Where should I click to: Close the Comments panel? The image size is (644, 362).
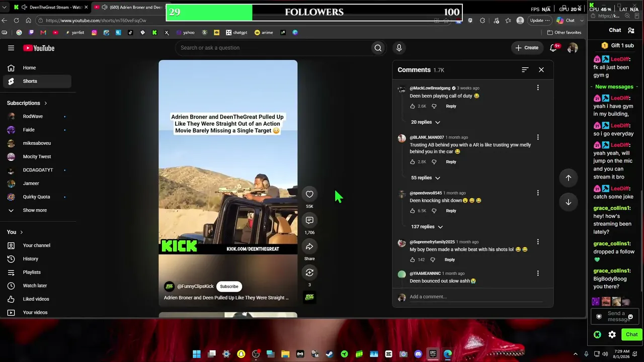click(541, 70)
